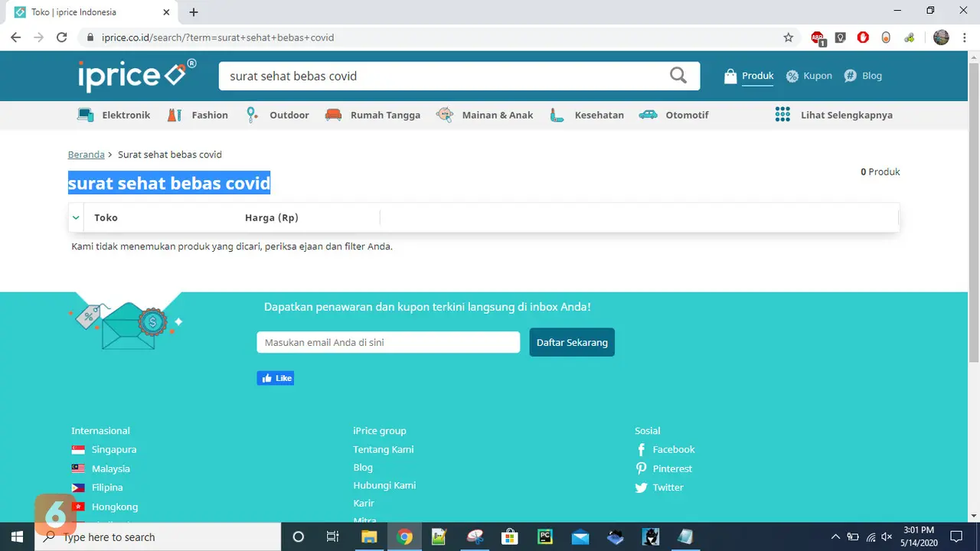Click the browser back arrow
The height and width of the screenshot is (551, 980).
point(16,37)
